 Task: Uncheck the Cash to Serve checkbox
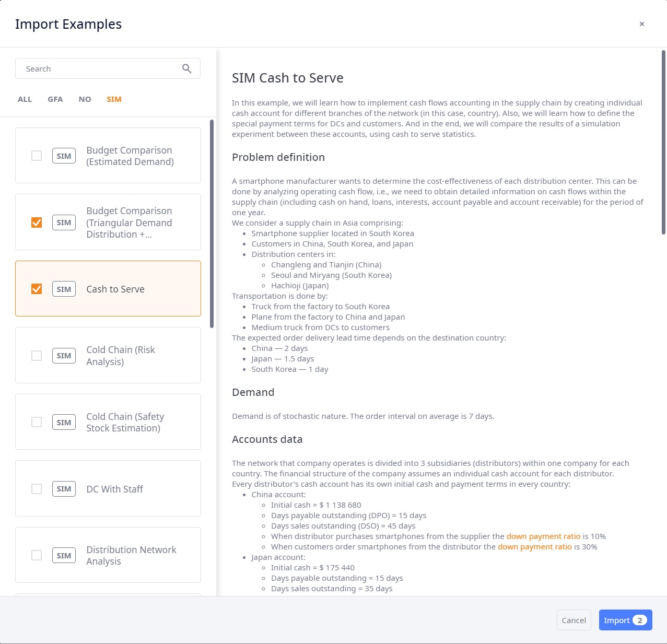(x=37, y=289)
